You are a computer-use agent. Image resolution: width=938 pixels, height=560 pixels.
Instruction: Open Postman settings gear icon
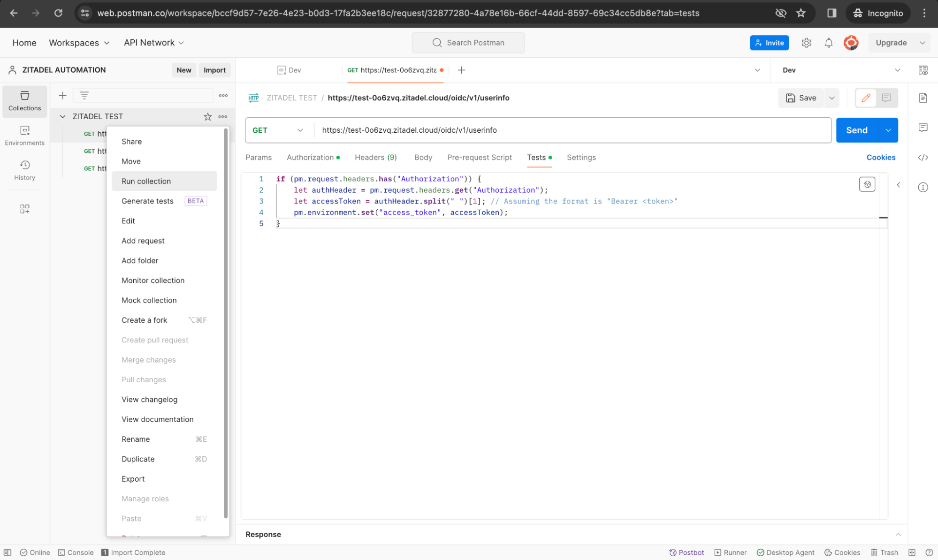pos(806,43)
